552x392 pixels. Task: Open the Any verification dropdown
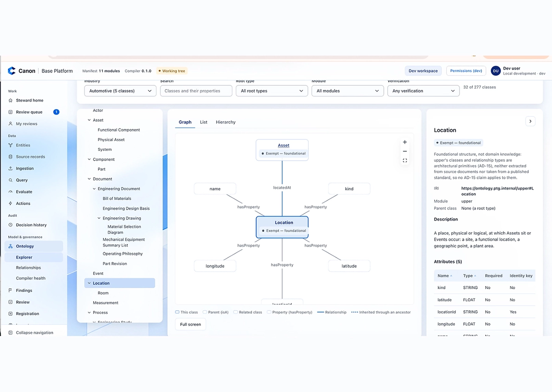pyautogui.click(x=423, y=91)
